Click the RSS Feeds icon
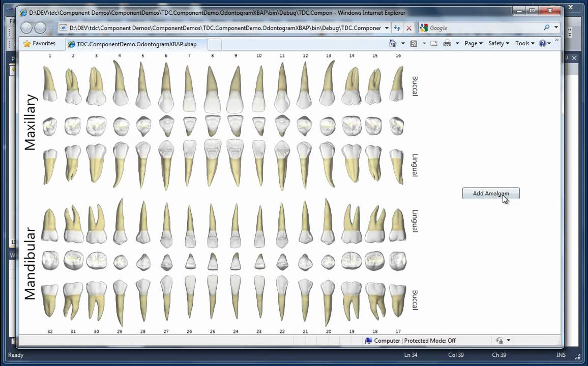Image resolution: width=588 pixels, height=366 pixels. pos(414,43)
